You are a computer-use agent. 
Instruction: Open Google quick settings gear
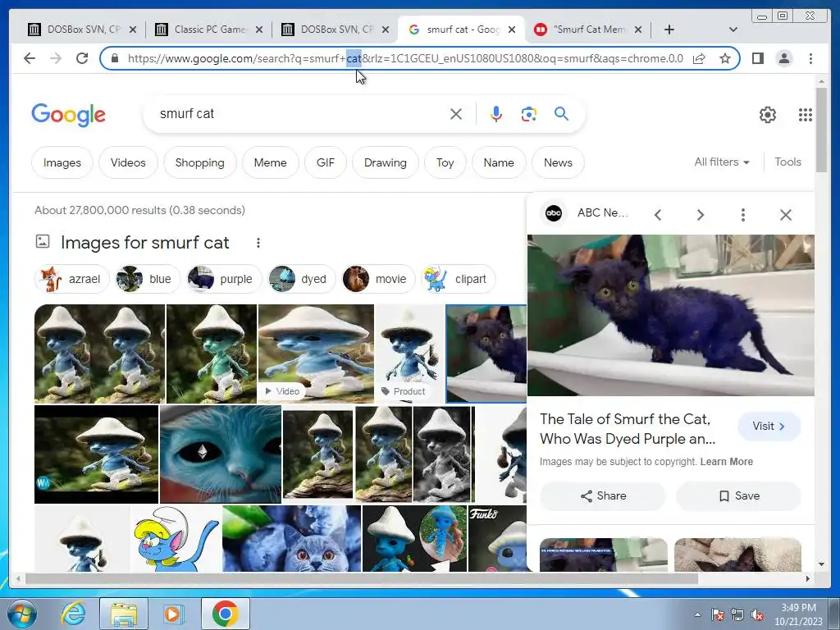[x=768, y=115]
